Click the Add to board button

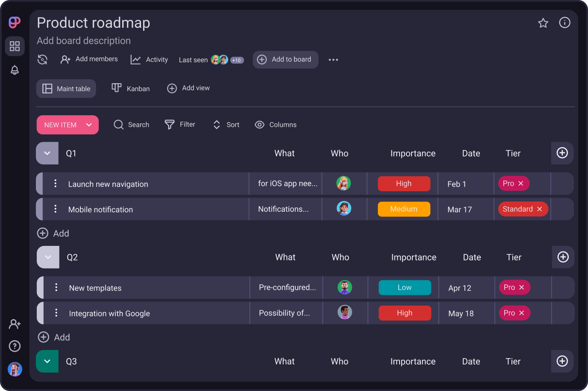[x=285, y=60]
